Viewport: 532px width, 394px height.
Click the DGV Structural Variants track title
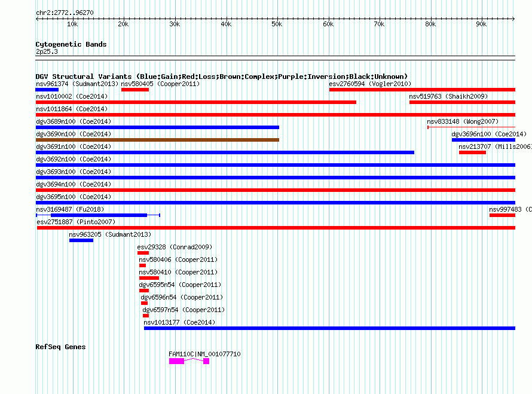(x=222, y=77)
